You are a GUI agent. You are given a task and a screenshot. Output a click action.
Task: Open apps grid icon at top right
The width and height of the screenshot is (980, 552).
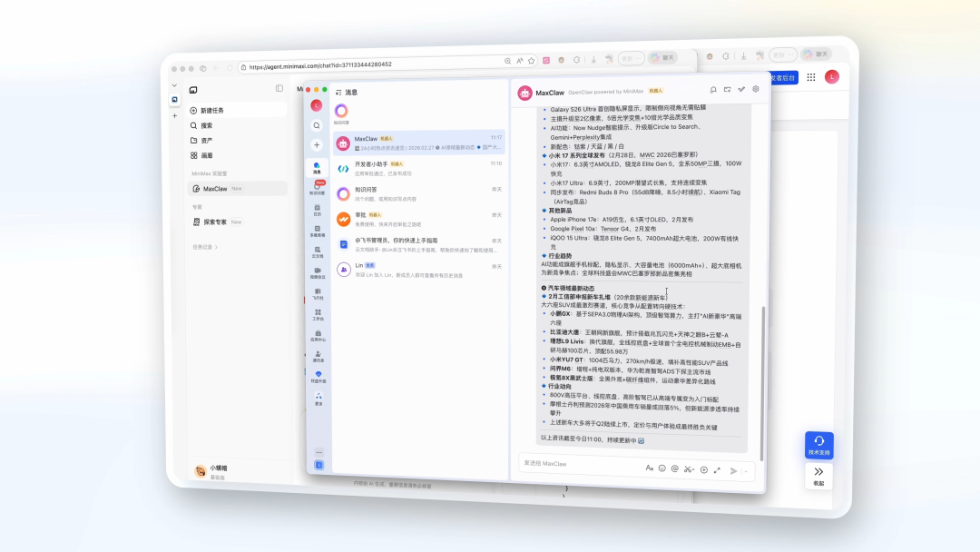[x=811, y=77]
